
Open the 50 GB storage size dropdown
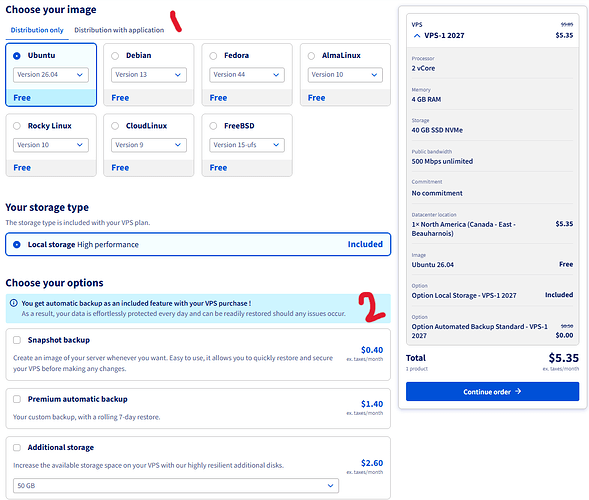click(176, 486)
